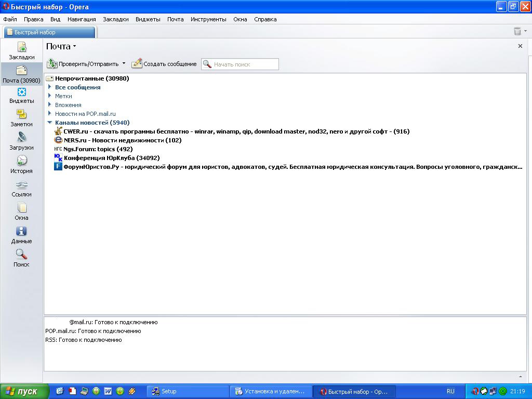This screenshot has height=399, width=532.
Task: Select Конференция ЮрКлуба (34092) row
Action: point(112,158)
